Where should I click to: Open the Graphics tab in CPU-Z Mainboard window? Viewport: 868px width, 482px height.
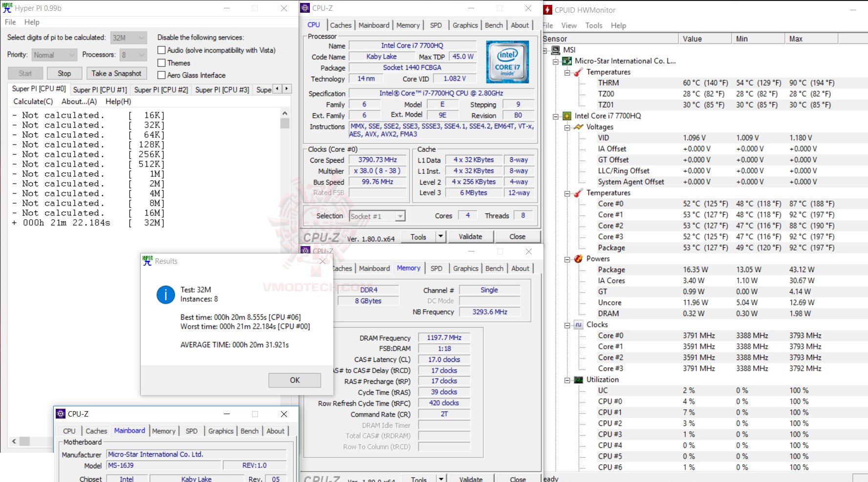pyautogui.click(x=221, y=431)
